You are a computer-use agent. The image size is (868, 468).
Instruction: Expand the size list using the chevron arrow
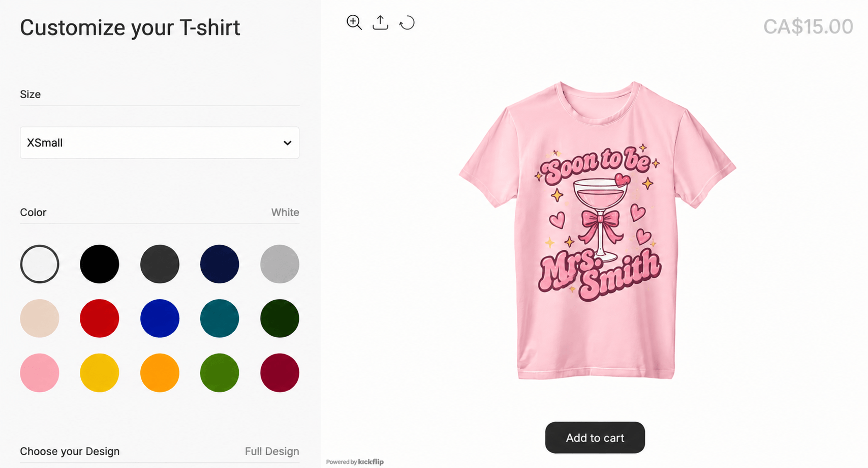[x=288, y=143]
